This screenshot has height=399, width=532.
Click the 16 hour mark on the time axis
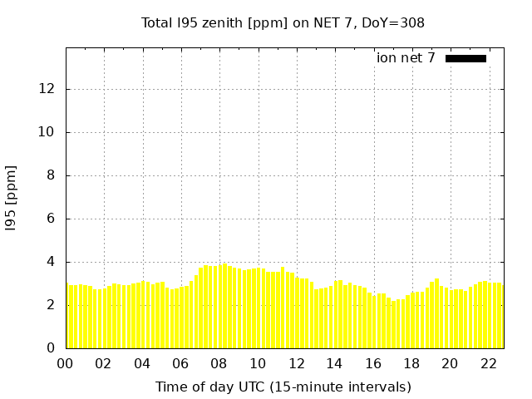(x=372, y=363)
